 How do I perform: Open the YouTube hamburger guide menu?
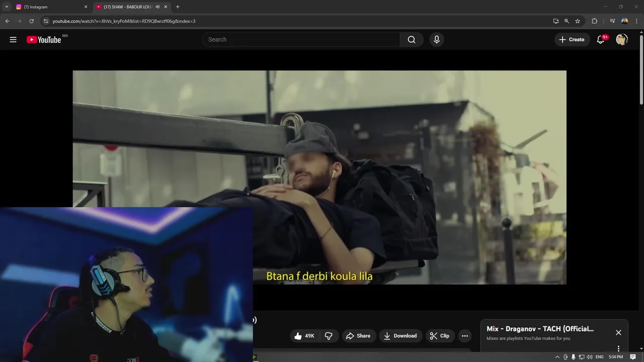click(x=13, y=40)
